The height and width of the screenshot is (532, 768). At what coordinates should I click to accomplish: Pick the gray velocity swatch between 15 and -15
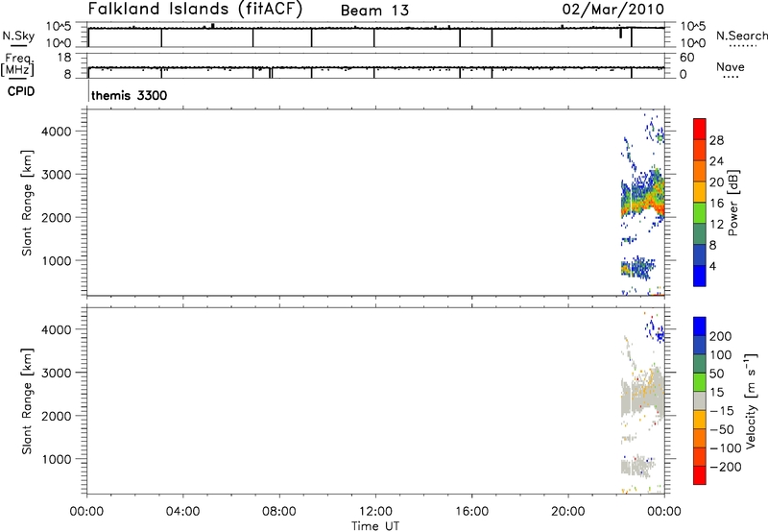[700, 400]
